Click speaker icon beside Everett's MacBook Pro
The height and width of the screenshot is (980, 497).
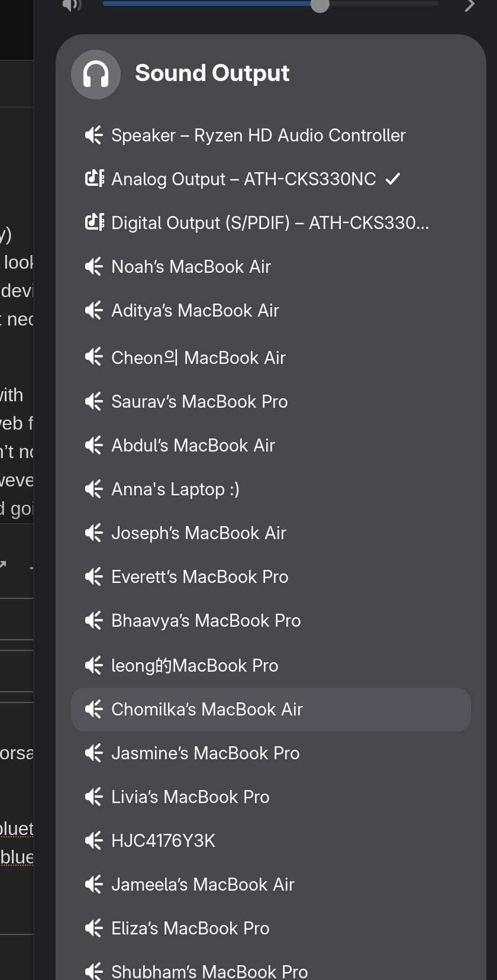pyautogui.click(x=94, y=577)
